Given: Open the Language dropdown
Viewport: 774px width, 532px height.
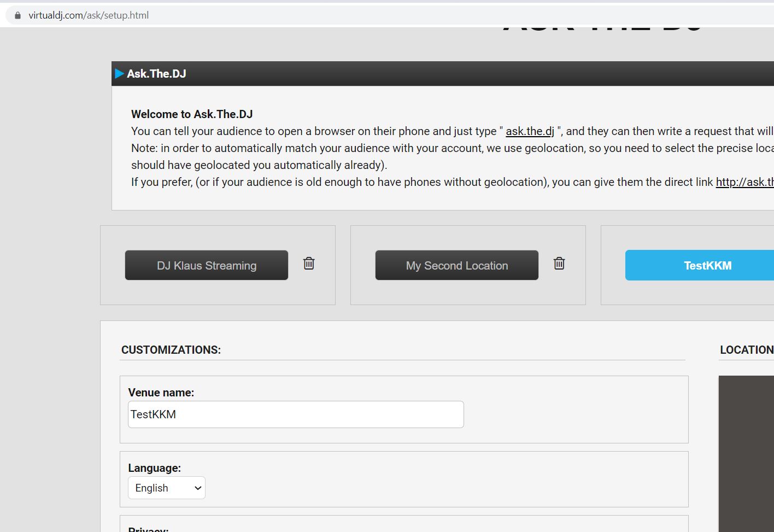Looking at the screenshot, I should point(167,488).
